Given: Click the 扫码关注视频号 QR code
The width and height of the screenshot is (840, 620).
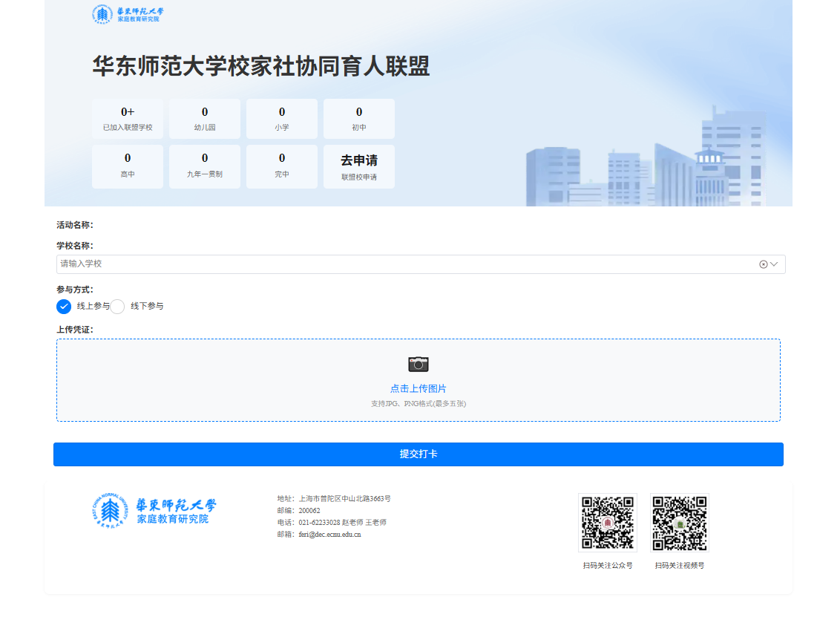Looking at the screenshot, I should [679, 523].
